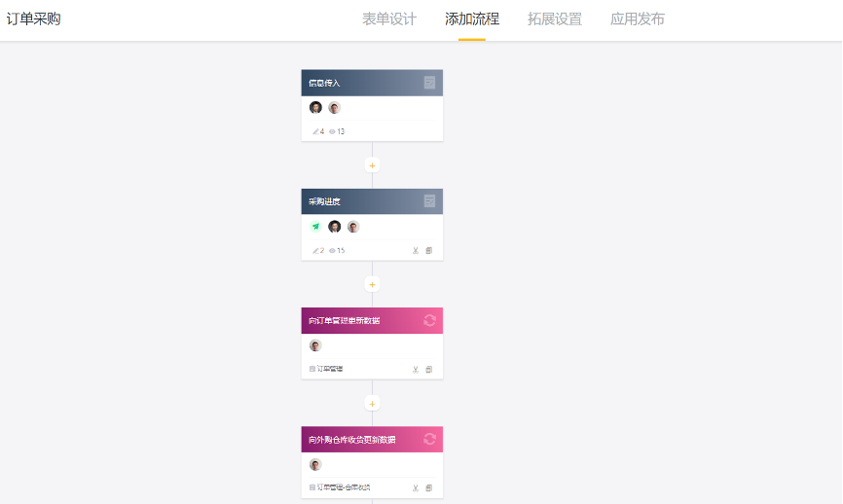843x504 pixels.
Task: Click form icon on 采购进度 node
Action: 429,201
